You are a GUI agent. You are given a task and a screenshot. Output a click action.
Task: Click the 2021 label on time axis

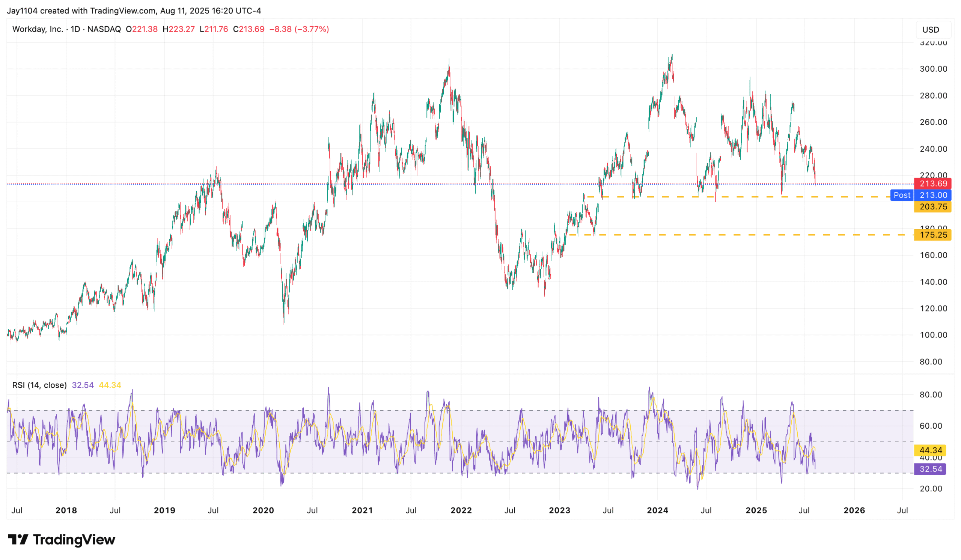pyautogui.click(x=362, y=510)
